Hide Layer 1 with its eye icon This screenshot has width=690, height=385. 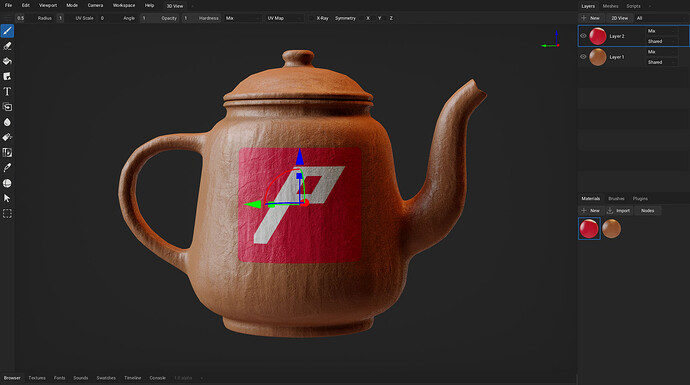pos(583,57)
